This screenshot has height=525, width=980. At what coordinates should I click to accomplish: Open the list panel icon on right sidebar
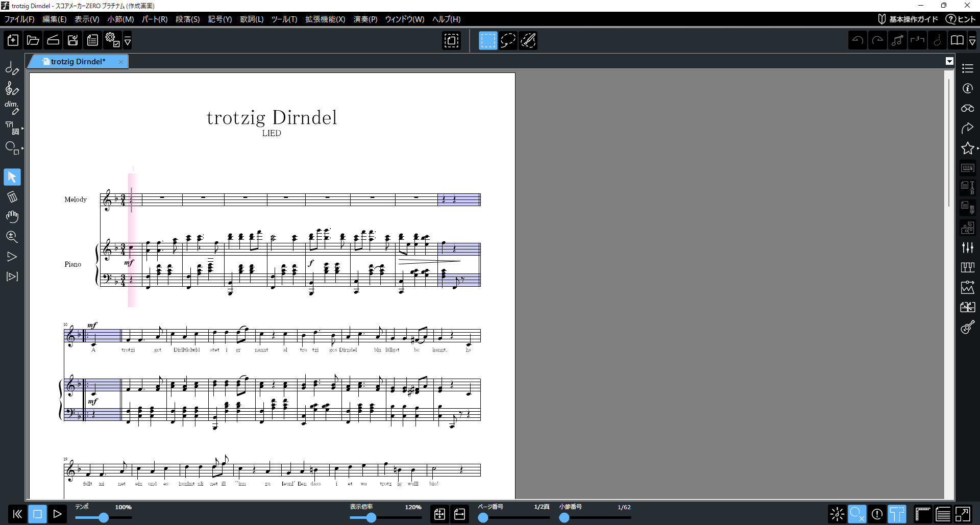967,68
